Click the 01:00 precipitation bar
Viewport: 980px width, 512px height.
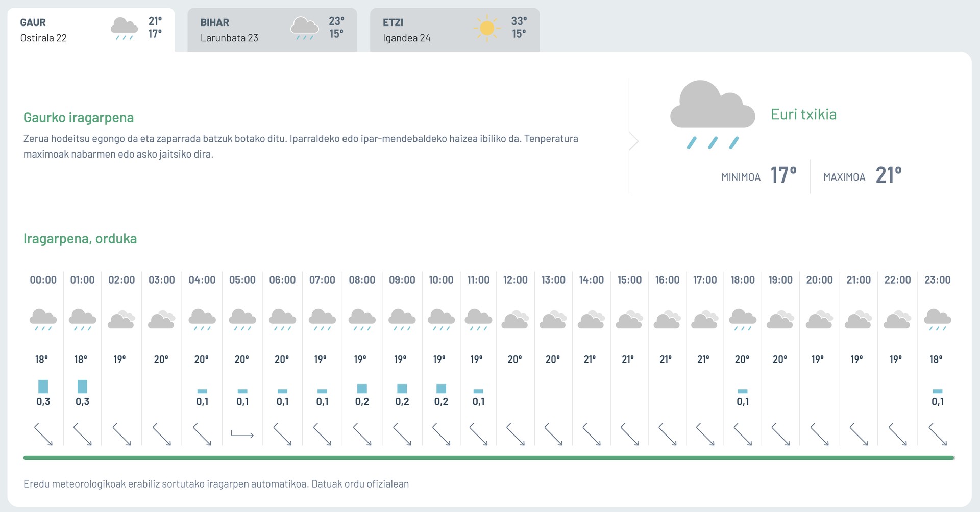point(82,387)
